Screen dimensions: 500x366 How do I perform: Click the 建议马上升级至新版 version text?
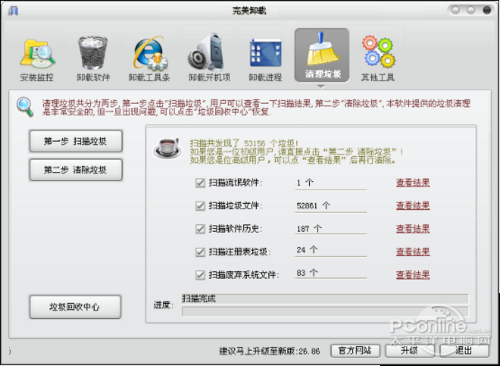tap(270, 351)
